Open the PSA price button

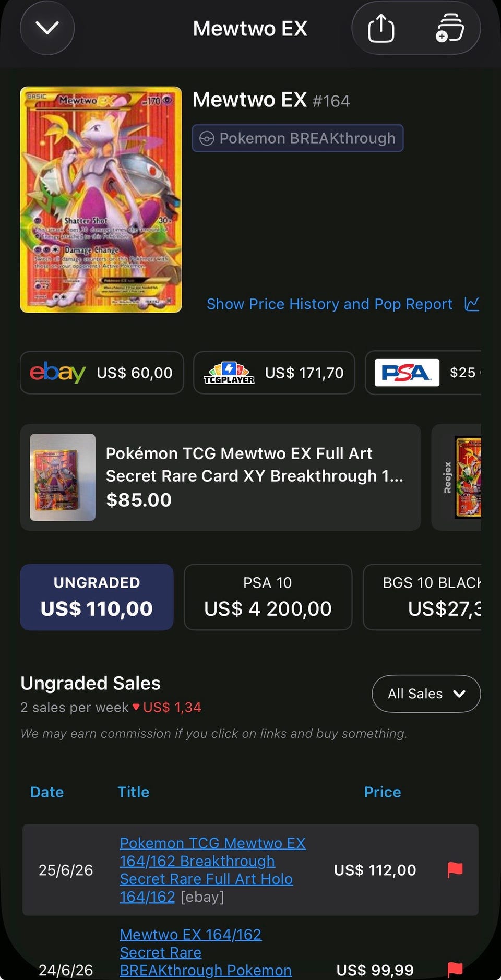pyautogui.click(x=423, y=373)
